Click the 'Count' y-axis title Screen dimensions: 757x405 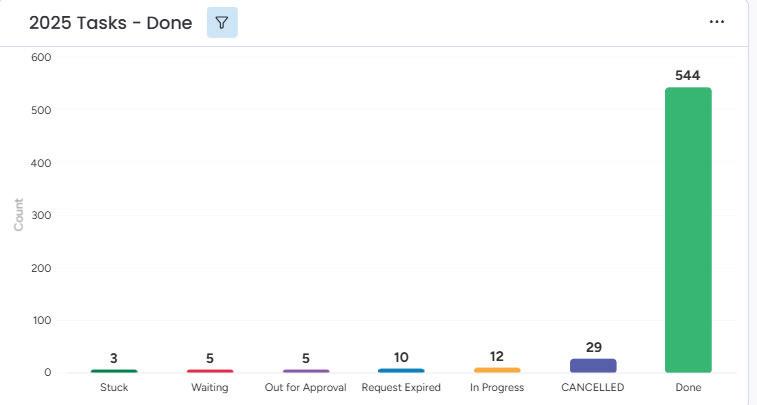click(x=19, y=215)
